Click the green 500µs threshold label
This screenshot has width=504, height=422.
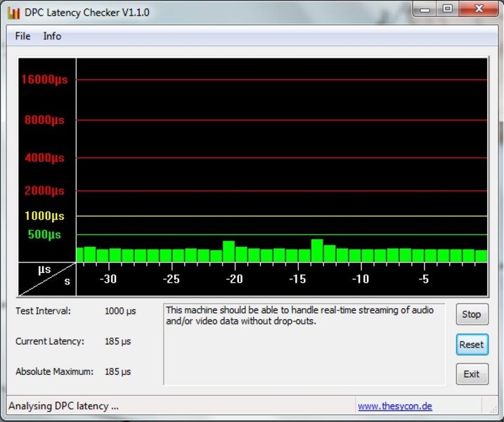(x=44, y=234)
